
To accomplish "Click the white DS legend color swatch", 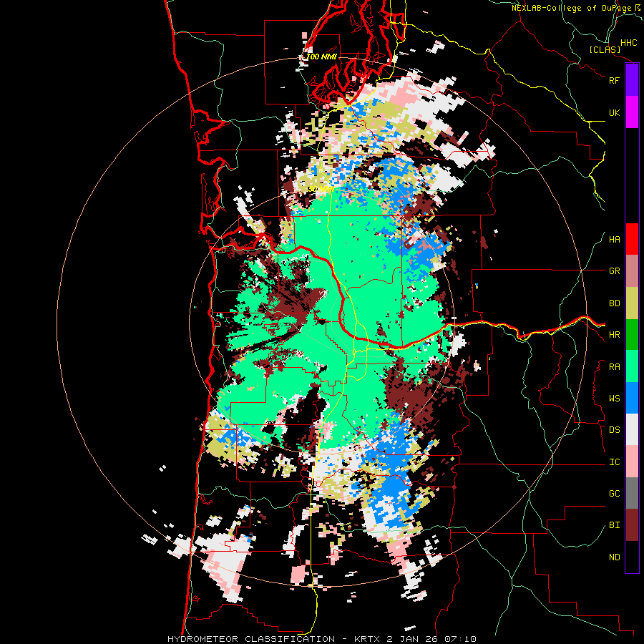I will 632,429.
